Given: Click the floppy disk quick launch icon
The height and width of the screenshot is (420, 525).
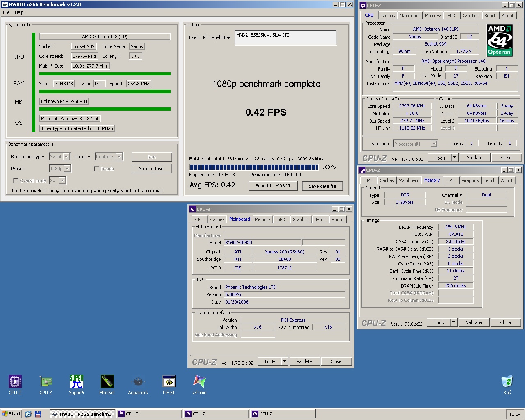Looking at the screenshot, I should coord(38,414).
